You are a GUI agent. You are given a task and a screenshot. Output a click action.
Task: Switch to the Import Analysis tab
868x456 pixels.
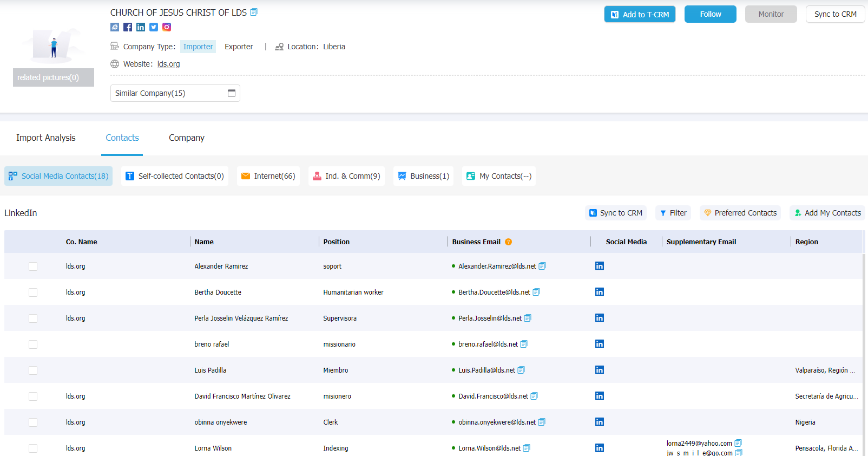pos(46,138)
